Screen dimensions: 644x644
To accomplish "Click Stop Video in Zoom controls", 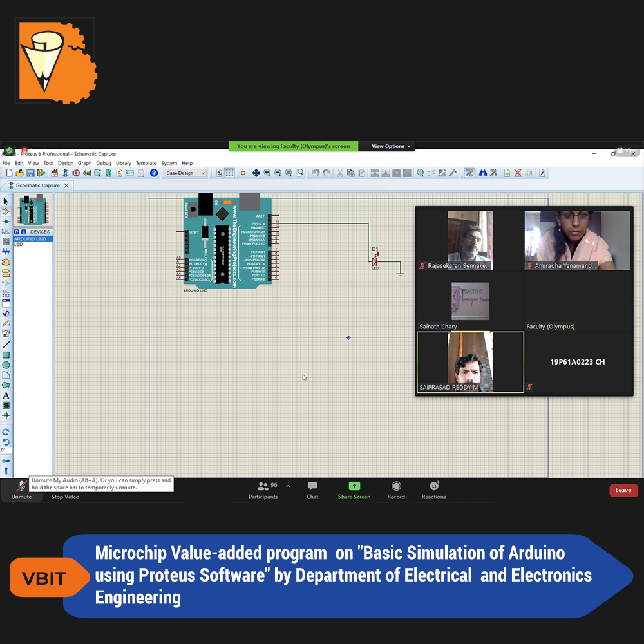I will (65, 497).
